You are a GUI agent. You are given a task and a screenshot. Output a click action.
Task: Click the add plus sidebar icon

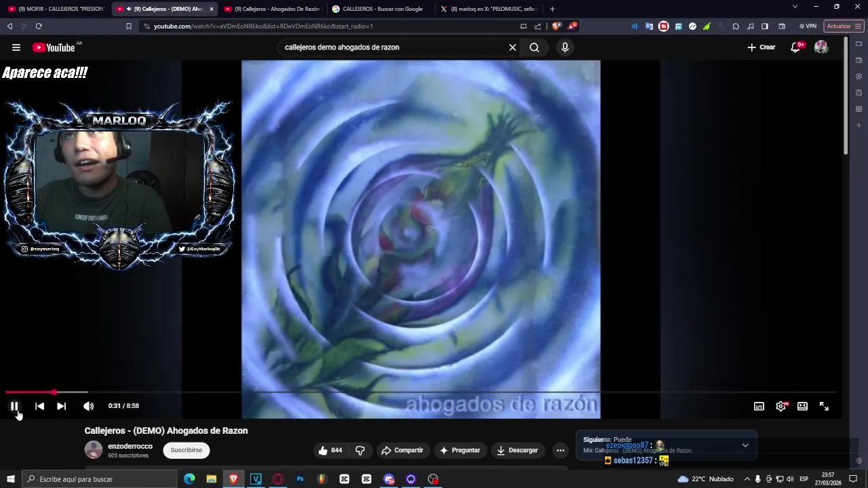click(x=859, y=125)
